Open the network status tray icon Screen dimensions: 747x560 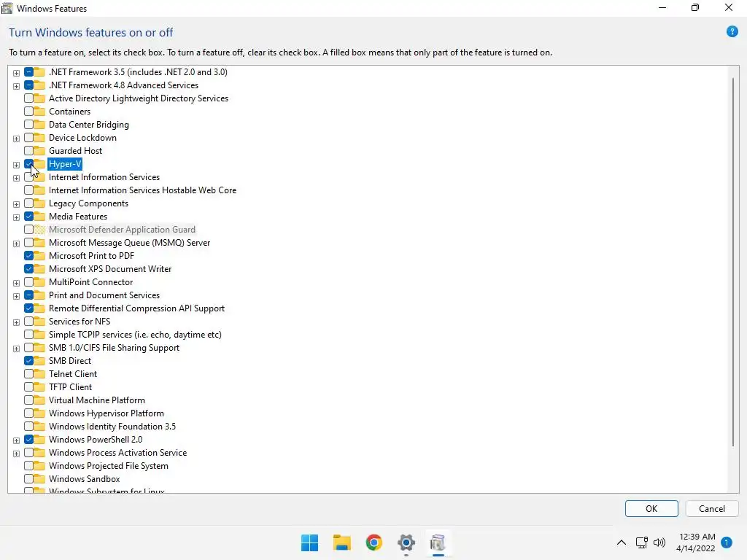642,542
